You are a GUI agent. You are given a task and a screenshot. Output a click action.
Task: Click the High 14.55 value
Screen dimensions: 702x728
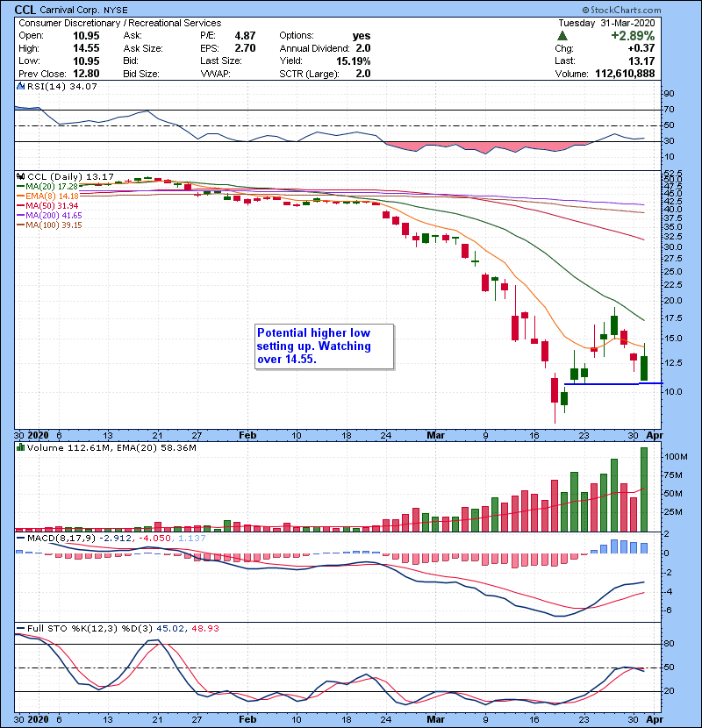(86, 48)
